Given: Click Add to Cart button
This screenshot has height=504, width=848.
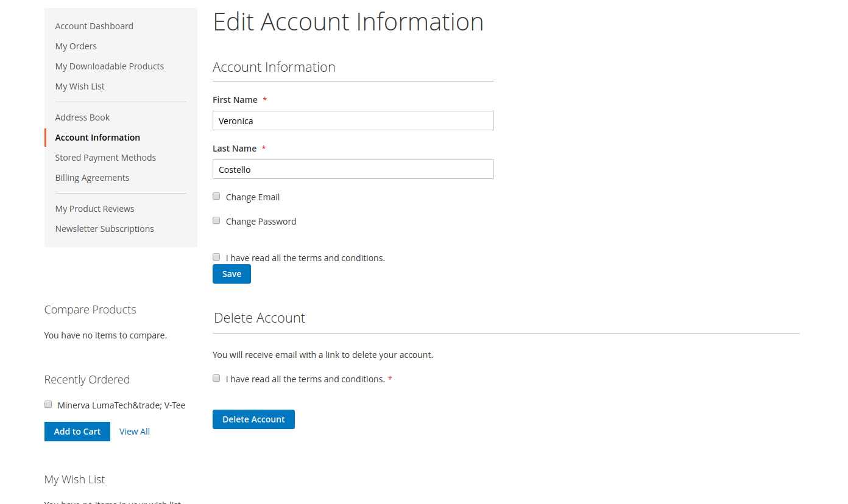Looking at the screenshot, I should pos(77,432).
